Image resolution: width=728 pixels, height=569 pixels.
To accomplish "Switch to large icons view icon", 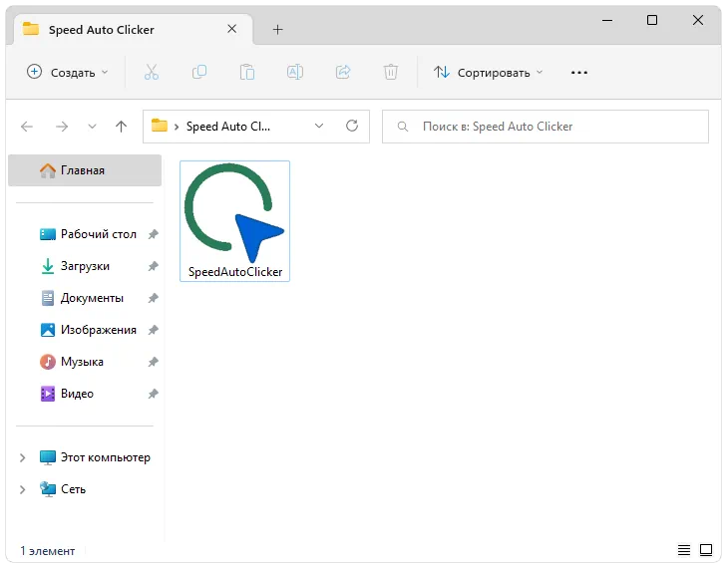I will click(x=706, y=550).
